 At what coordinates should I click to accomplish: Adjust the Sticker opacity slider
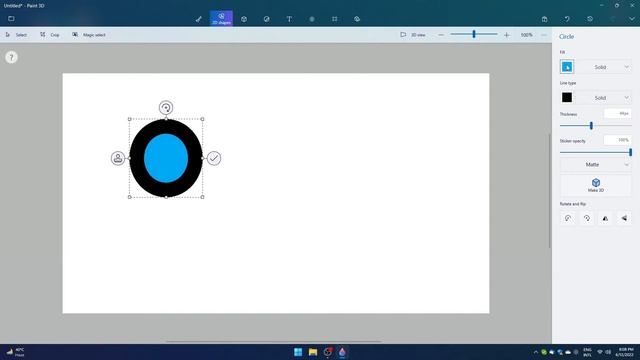pyautogui.click(x=631, y=152)
